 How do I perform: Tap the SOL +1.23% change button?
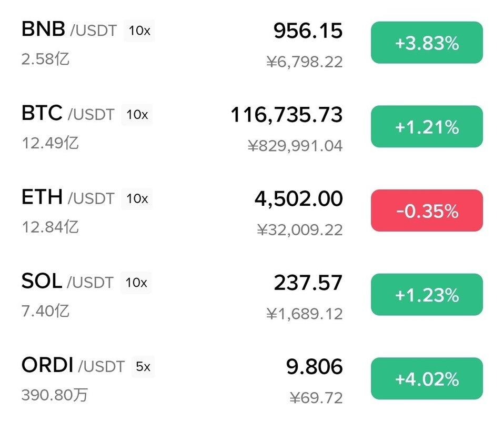tap(427, 295)
